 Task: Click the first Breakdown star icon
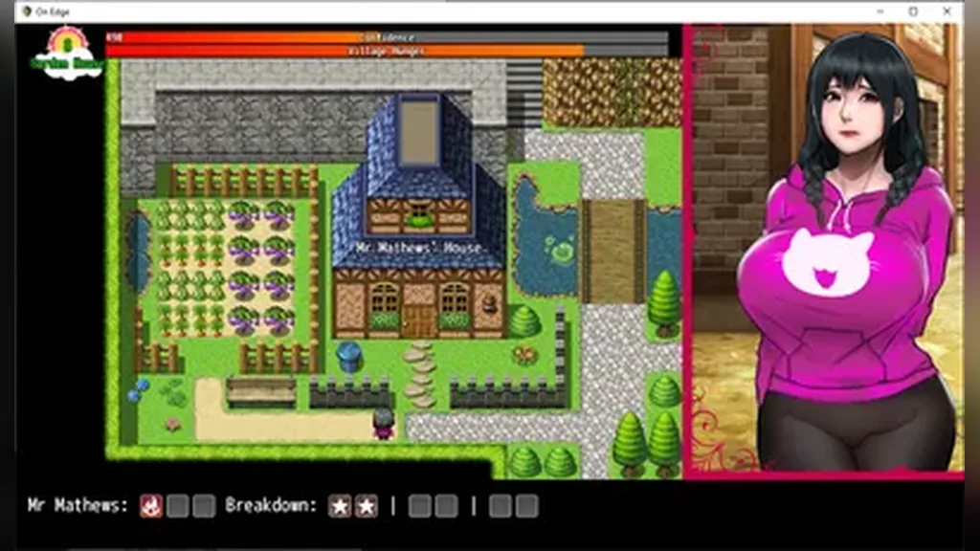pos(340,506)
